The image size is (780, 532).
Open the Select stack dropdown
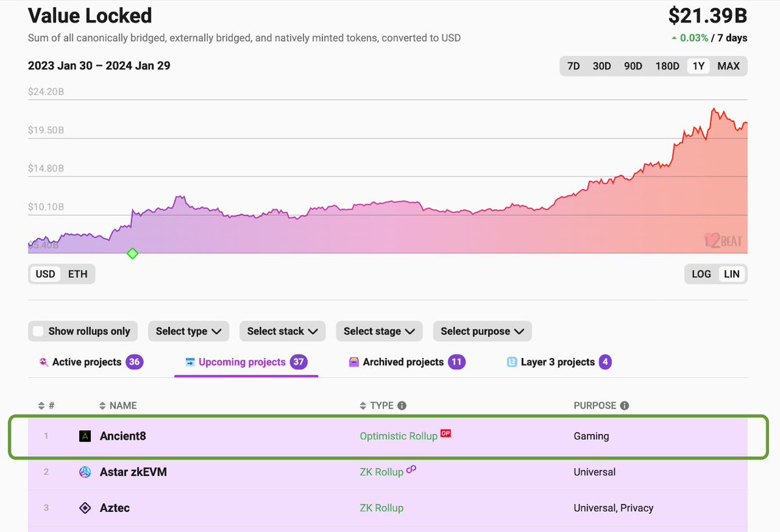pyautogui.click(x=282, y=331)
